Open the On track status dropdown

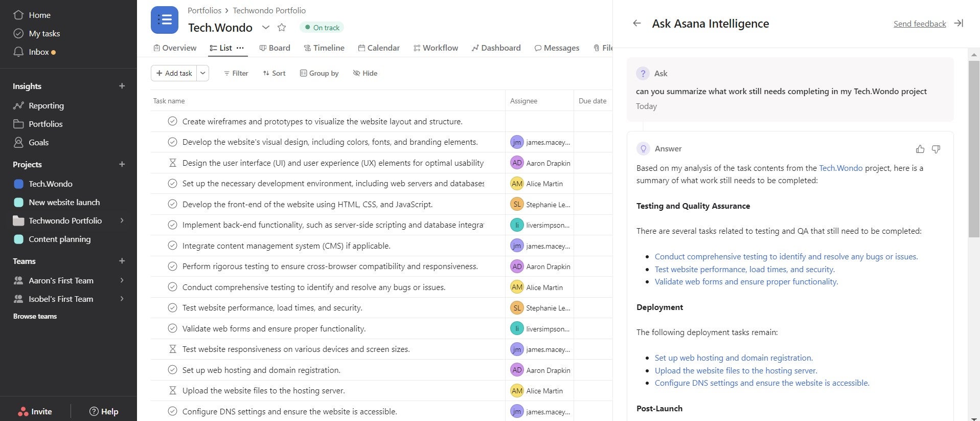point(322,28)
